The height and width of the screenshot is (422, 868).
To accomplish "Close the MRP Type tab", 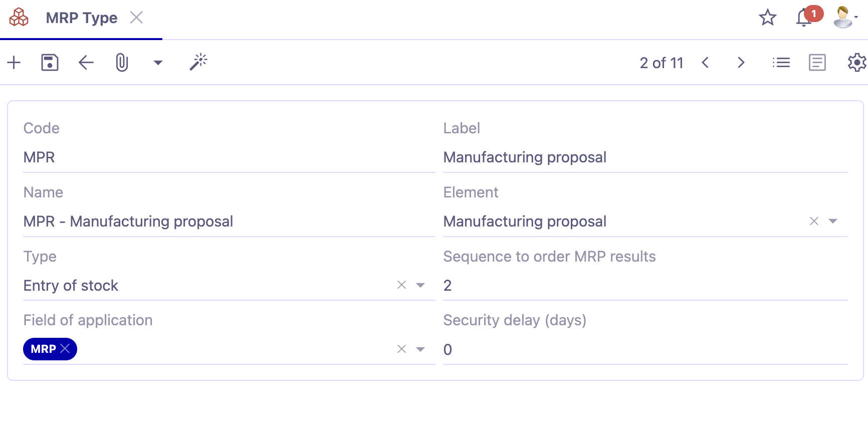I will click(136, 17).
